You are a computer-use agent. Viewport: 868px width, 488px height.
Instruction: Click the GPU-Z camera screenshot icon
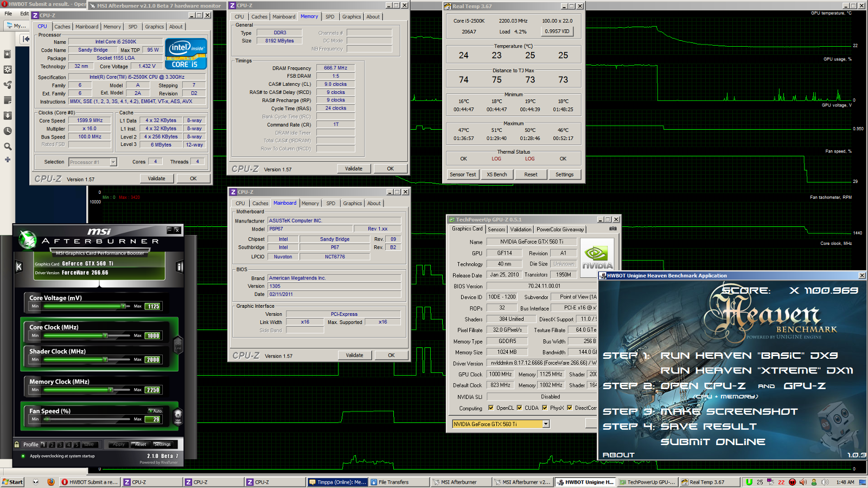tap(613, 229)
